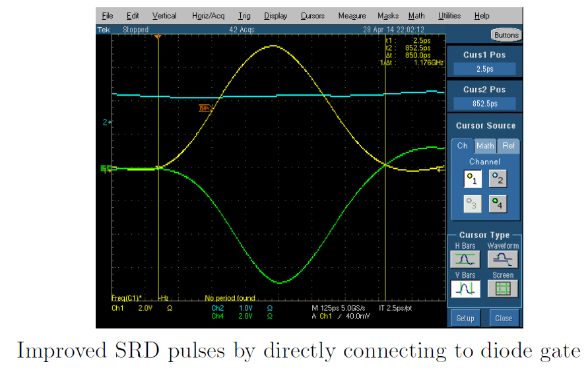Select the Screen cursor type icon
The height and width of the screenshot is (372, 588).
(x=503, y=288)
